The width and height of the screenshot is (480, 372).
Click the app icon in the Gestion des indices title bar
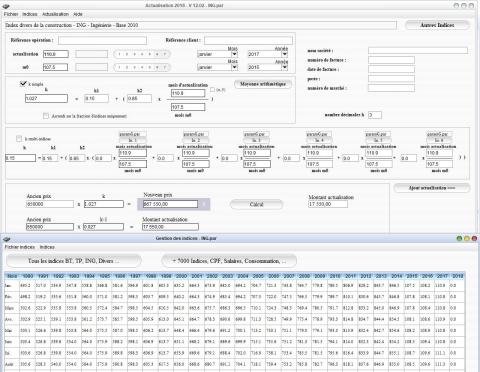tap(6, 239)
